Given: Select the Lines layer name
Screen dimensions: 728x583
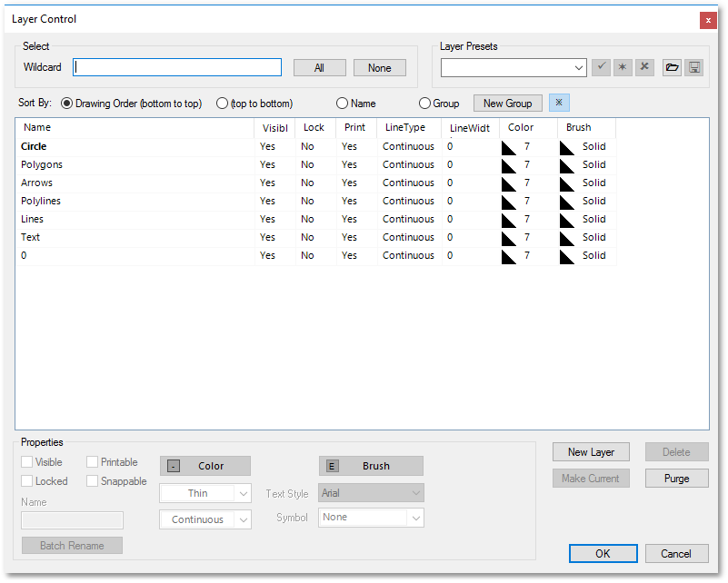Looking at the screenshot, I should click(32, 219).
